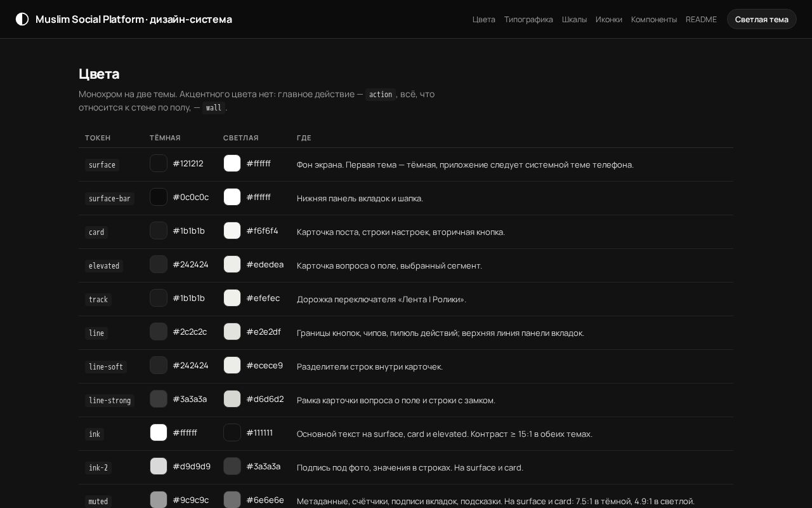Viewport: 812px width, 508px height.
Task: Navigate to «Компоненты» in the header
Action: (654, 19)
